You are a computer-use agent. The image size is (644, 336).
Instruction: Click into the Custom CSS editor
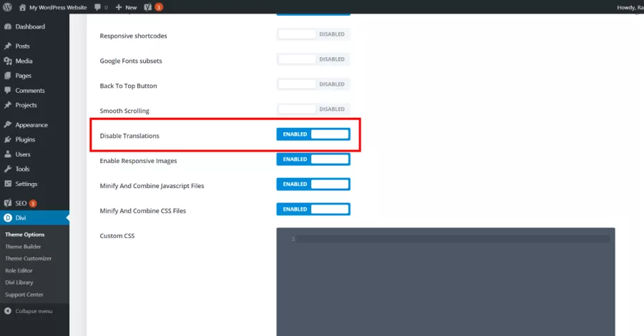tap(446, 282)
